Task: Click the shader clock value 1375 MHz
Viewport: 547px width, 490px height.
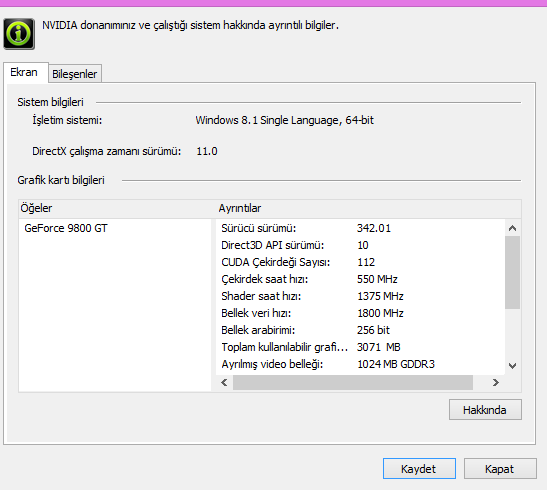Action: (x=380, y=296)
